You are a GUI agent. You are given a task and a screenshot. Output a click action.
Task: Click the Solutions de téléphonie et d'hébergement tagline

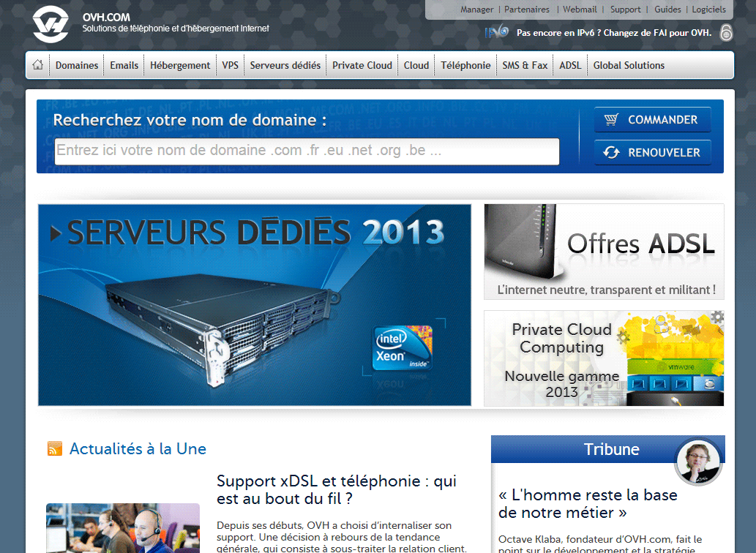pyautogui.click(x=176, y=29)
